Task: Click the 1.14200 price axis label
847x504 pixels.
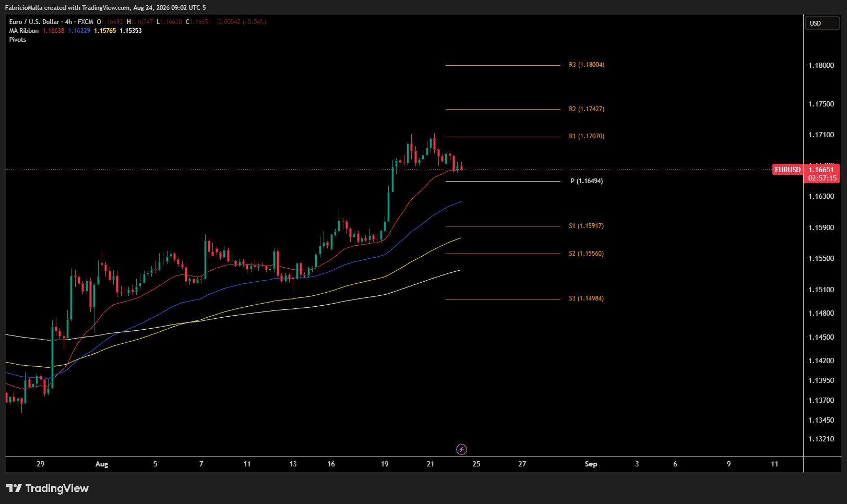Action: pos(821,361)
